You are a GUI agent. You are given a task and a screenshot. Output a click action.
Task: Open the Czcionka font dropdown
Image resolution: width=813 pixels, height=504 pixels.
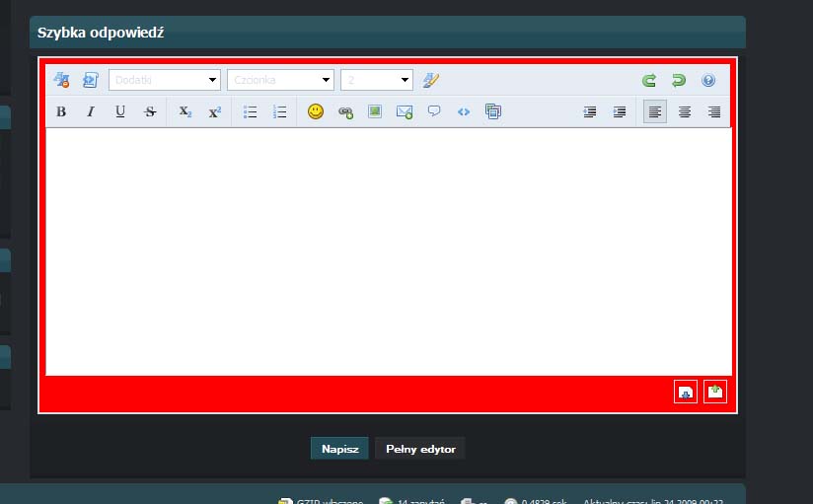pos(280,81)
